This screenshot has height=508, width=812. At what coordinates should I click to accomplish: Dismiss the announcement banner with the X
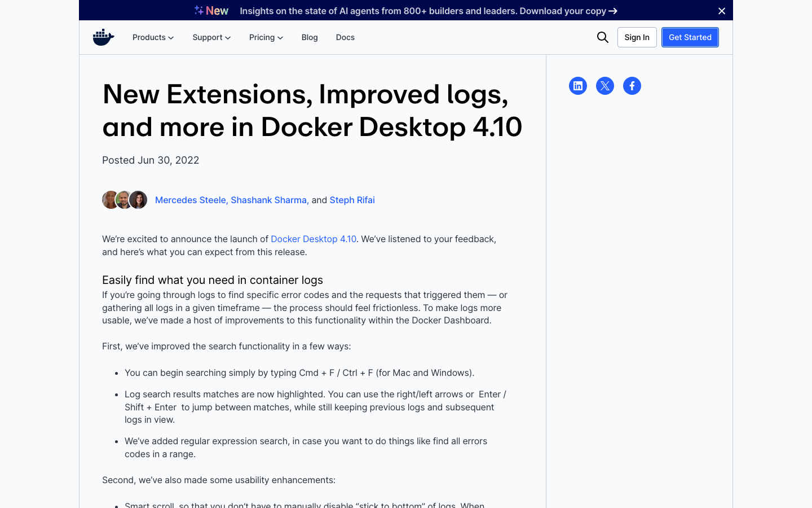(x=722, y=11)
